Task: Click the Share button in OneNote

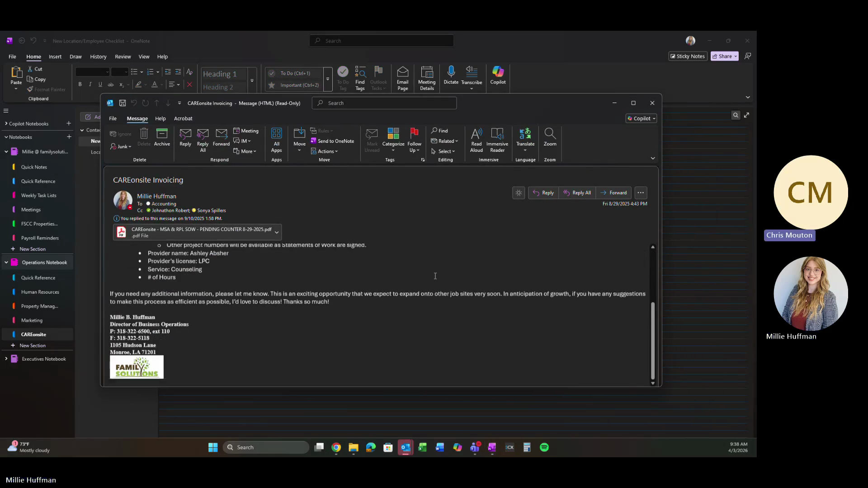Action: click(725, 56)
